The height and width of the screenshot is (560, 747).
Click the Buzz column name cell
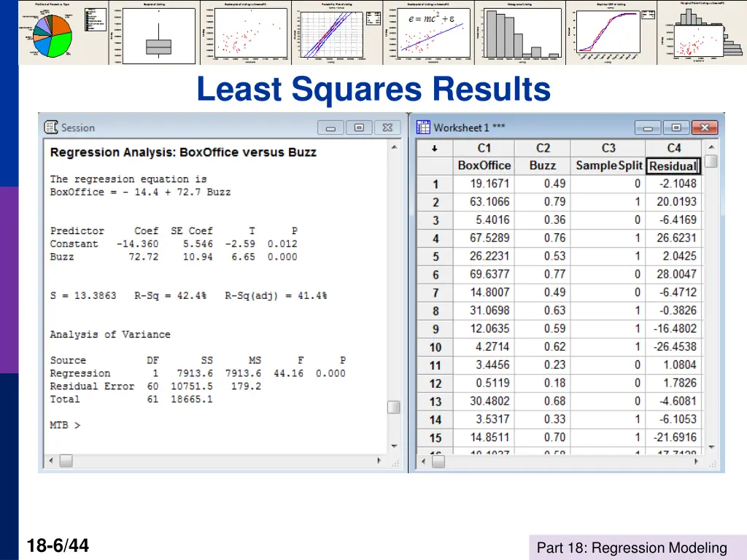543,166
